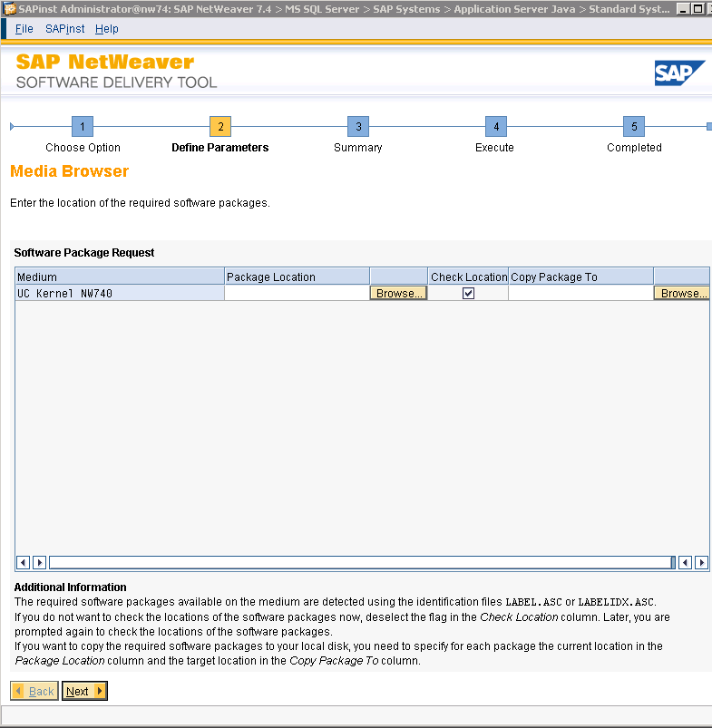Focus the Package Location input field
The image size is (712, 728).
point(297,293)
